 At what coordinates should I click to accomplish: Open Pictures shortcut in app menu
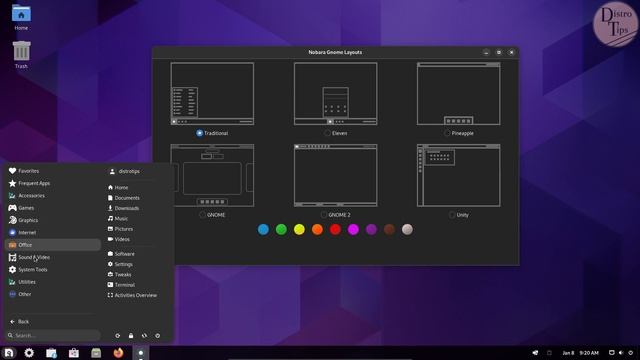point(120,229)
